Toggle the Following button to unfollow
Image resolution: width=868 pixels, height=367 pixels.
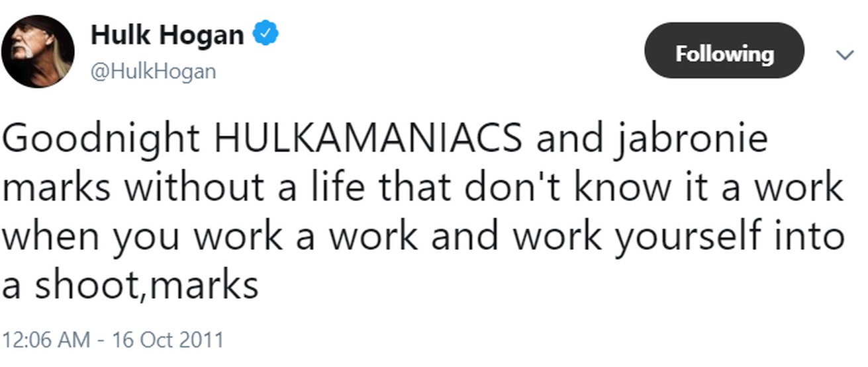pyautogui.click(x=724, y=51)
